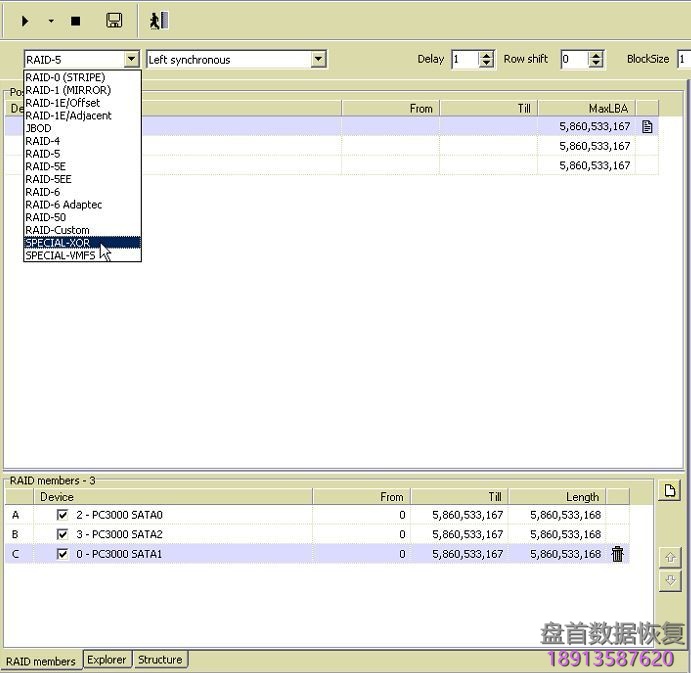Choose RAID-1E/Adjacent option
691x673 pixels.
82,115
